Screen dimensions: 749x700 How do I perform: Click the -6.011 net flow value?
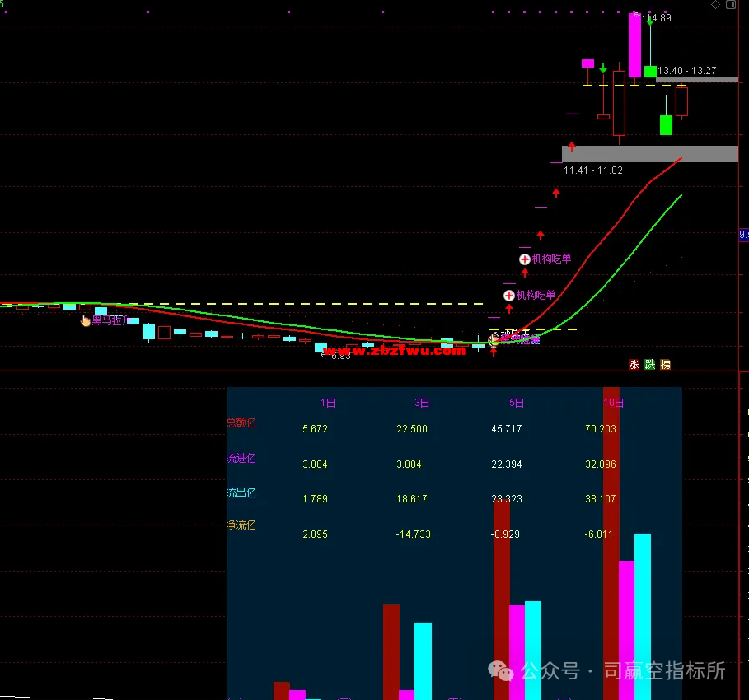(x=598, y=534)
